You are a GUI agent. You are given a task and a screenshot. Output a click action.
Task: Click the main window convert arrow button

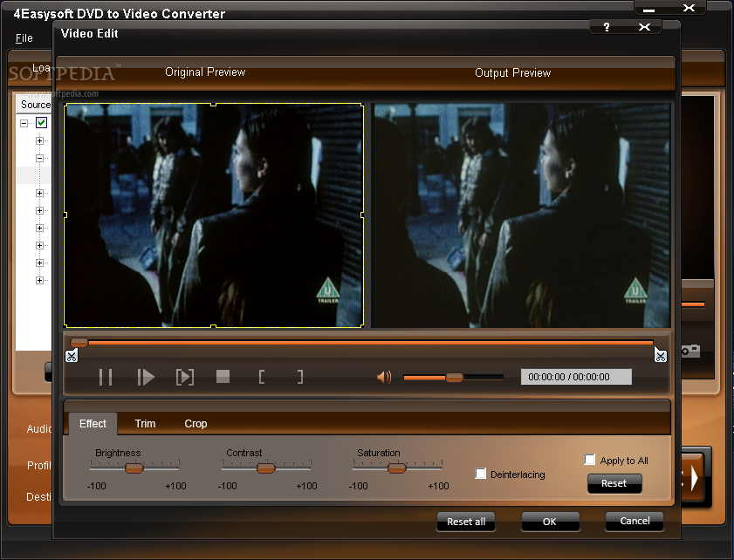(x=693, y=478)
